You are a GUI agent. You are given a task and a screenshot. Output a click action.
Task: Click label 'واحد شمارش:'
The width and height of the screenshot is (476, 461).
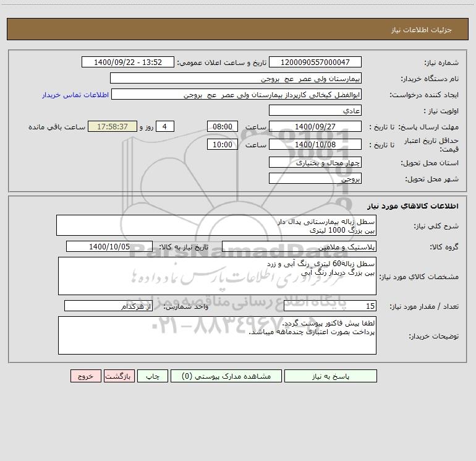(x=186, y=306)
